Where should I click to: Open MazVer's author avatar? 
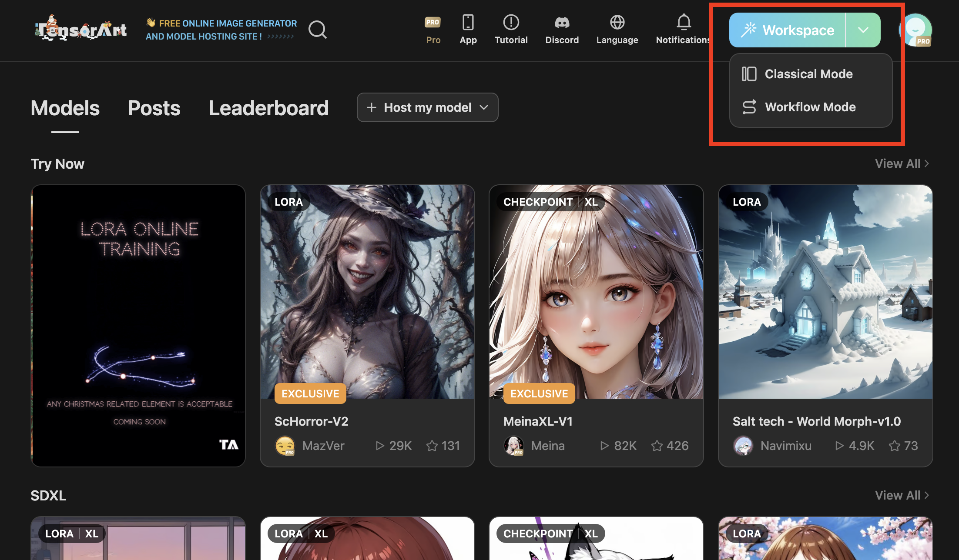click(285, 446)
